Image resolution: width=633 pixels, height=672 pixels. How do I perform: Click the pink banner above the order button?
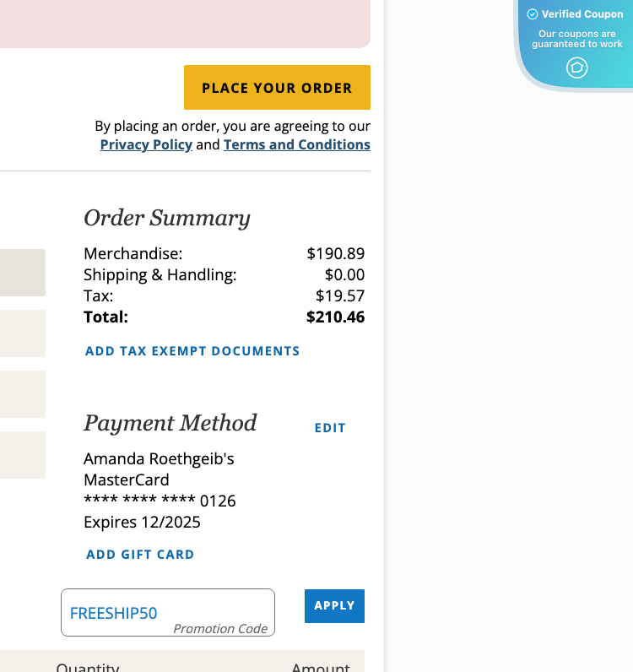coord(185,24)
